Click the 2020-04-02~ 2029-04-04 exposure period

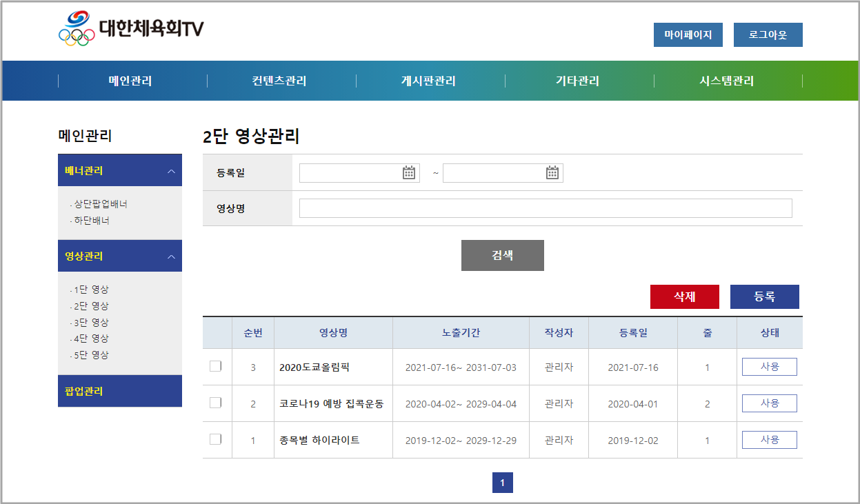click(461, 404)
